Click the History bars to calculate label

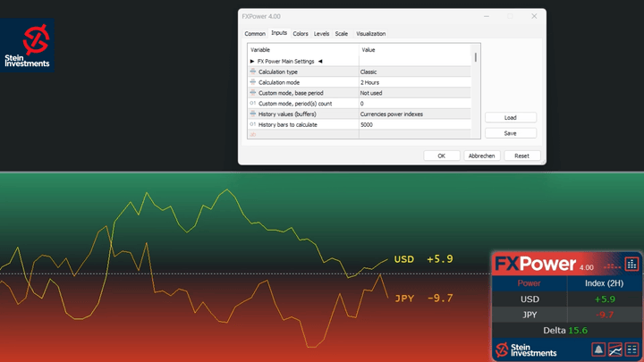[x=288, y=125]
